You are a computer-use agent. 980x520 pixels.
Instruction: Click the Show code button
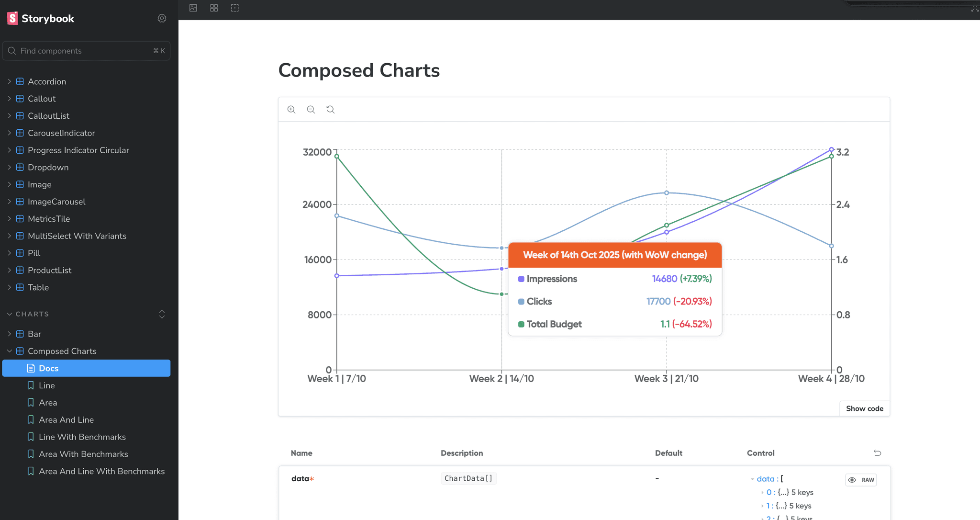pos(864,408)
